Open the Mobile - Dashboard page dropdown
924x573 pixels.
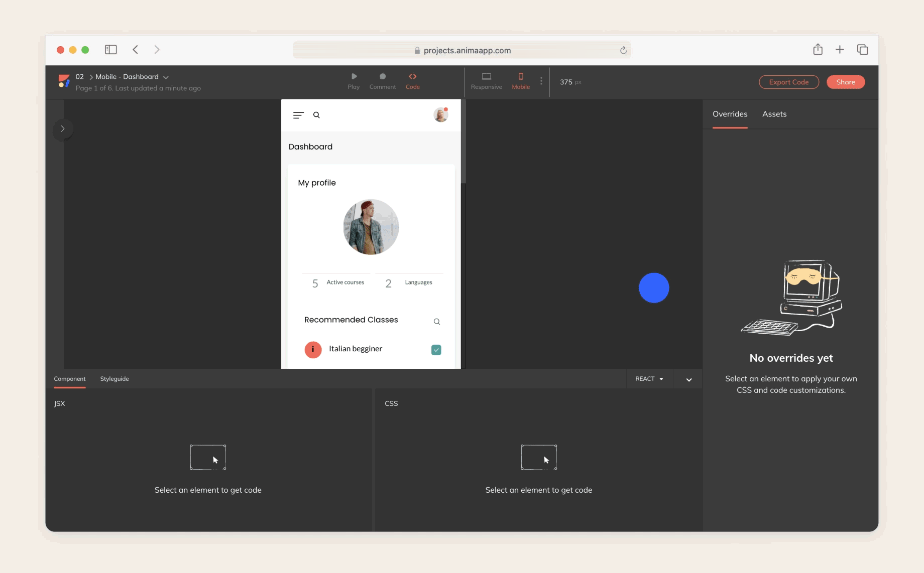[166, 77]
